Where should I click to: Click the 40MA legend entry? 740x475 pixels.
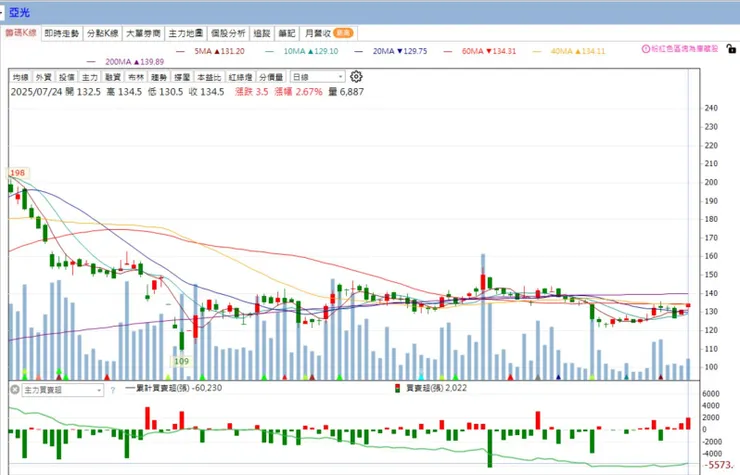[x=569, y=51]
